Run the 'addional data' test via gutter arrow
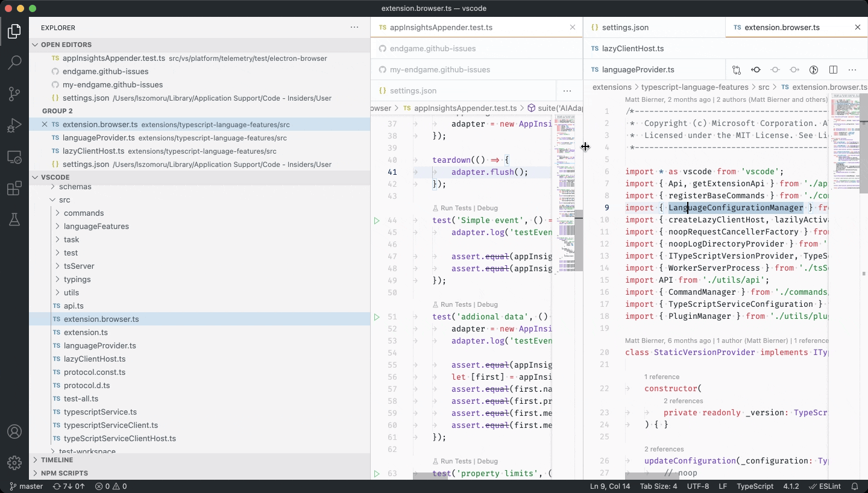 (377, 317)
